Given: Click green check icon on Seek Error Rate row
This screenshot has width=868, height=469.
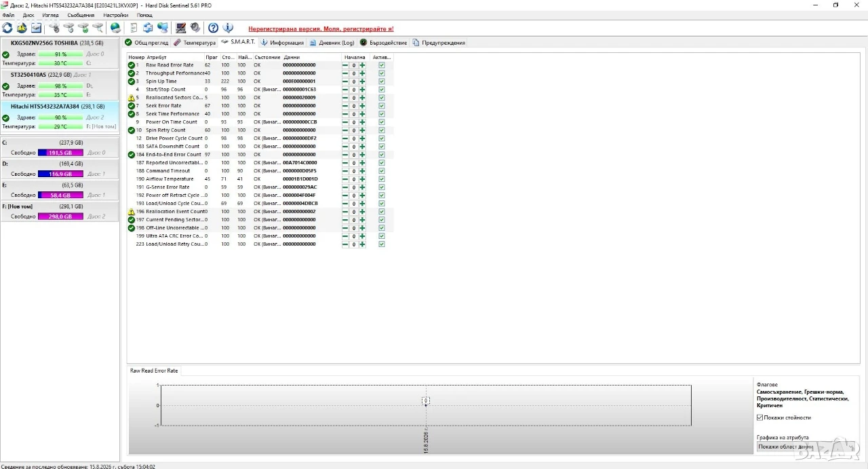Looking at the screenshot, I should 132,106.
